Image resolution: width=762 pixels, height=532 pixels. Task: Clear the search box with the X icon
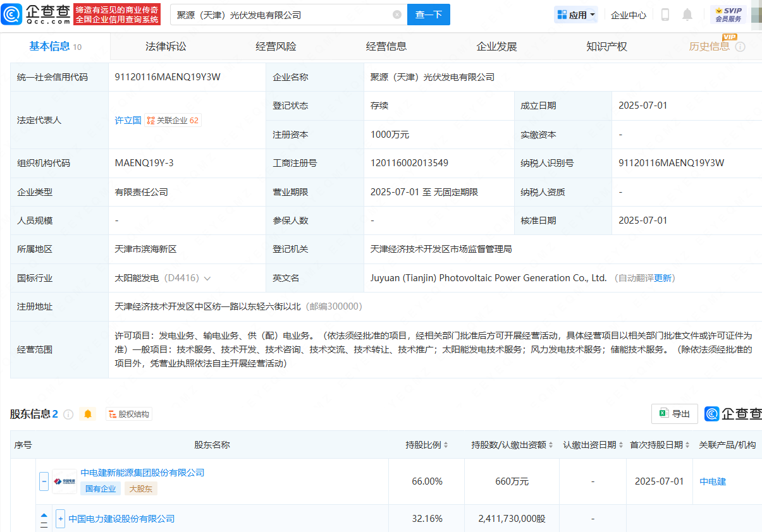tap(397, 15)
